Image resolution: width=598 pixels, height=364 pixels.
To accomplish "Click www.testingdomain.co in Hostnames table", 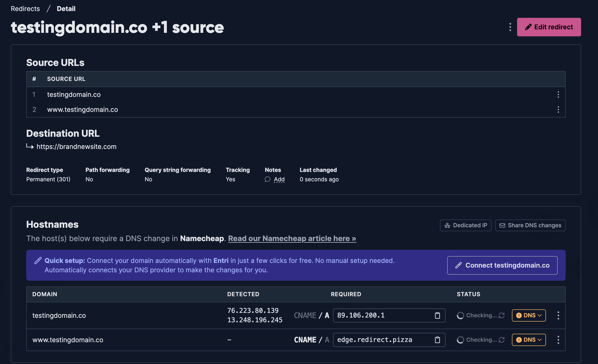I will pos(68,340).
